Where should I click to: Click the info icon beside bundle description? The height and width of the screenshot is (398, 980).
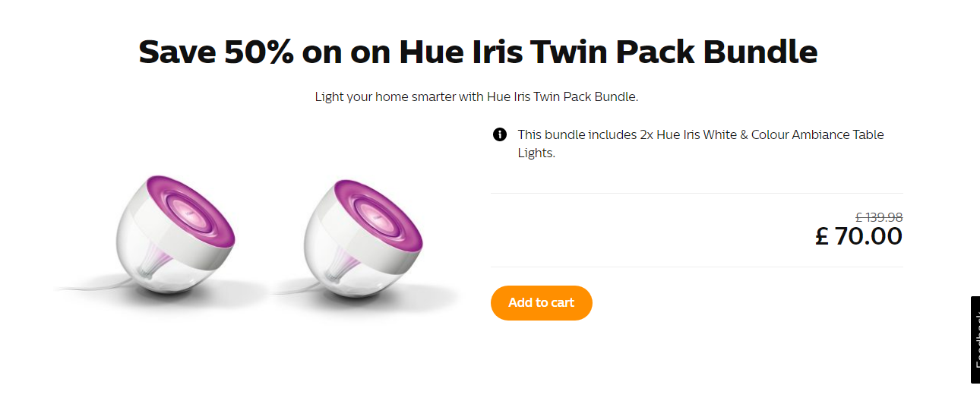click(x=500, y=134)
